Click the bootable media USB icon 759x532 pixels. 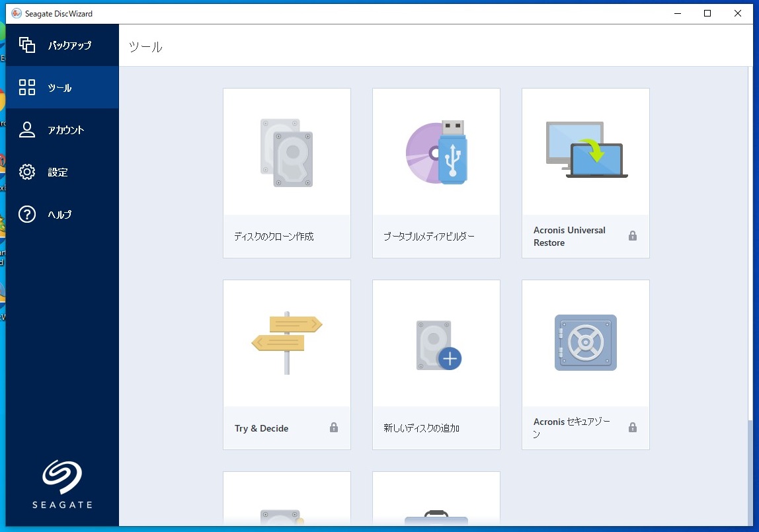click(436, 153)
